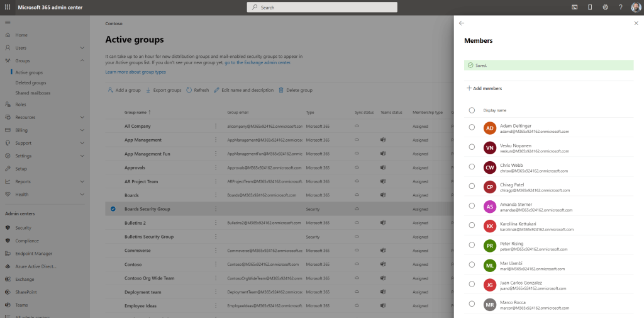Click the back arrow in Members panel
Image resolution: width=644 pixels, height=318 pixels.
462,23
